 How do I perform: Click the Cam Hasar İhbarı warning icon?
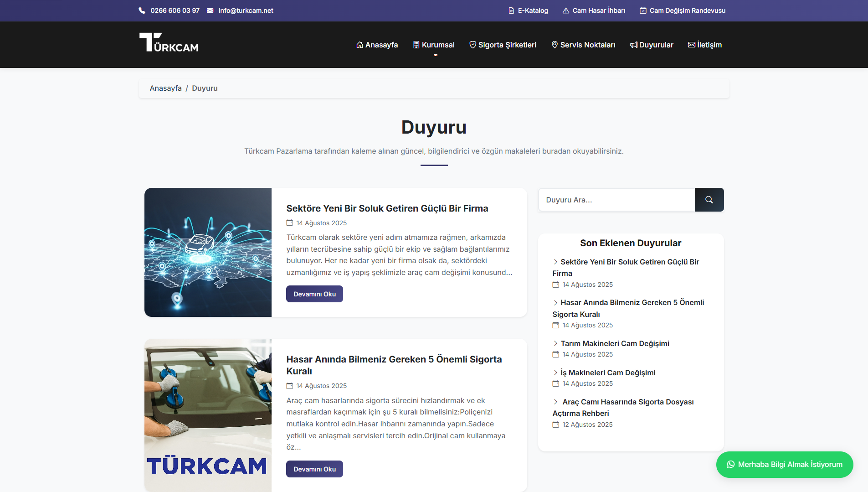(565, 10)
